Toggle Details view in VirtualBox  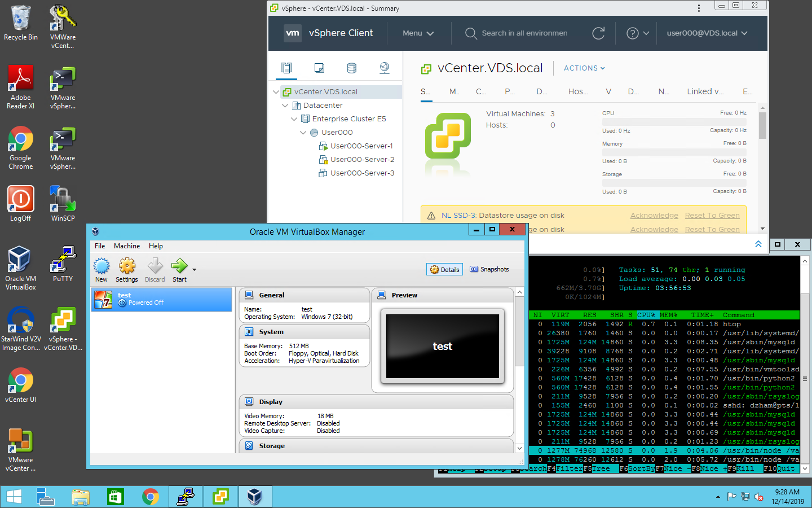point(444,269)
